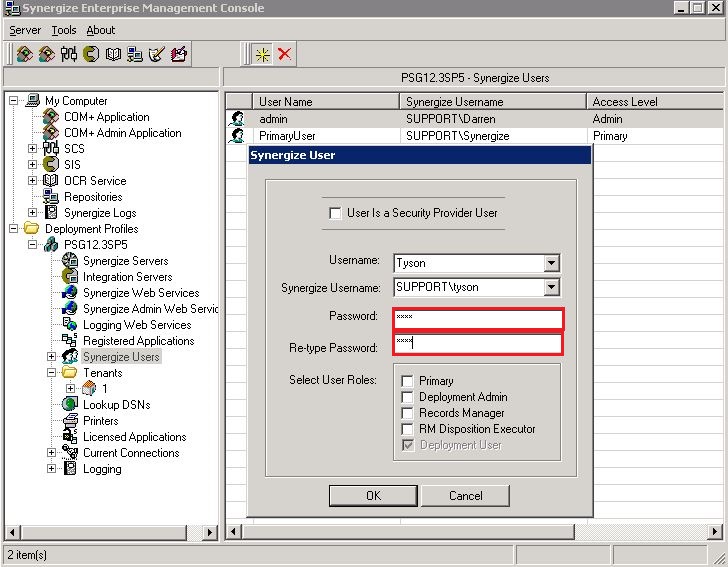
Task: Click OK in Synergize User dialog
Action: click(373, 496)
